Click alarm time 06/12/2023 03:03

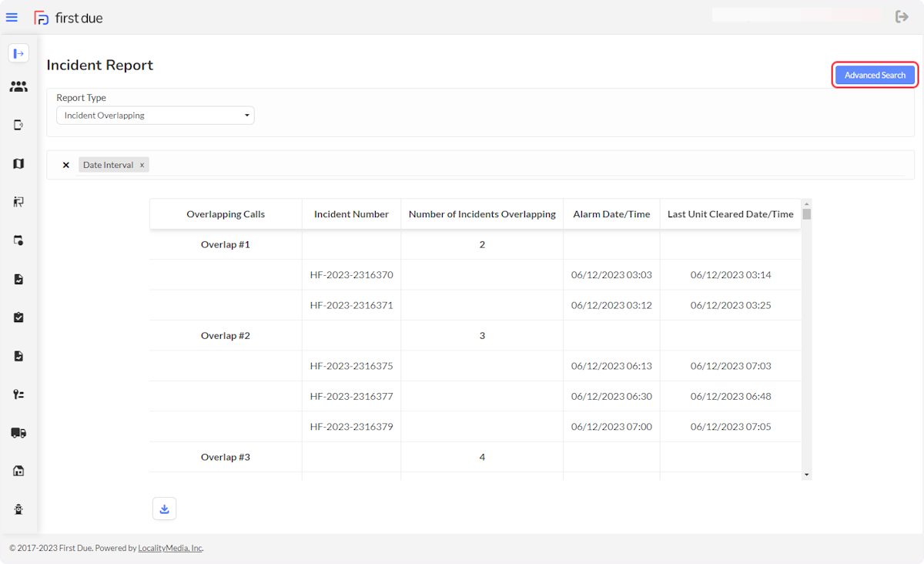coord(611,274)
